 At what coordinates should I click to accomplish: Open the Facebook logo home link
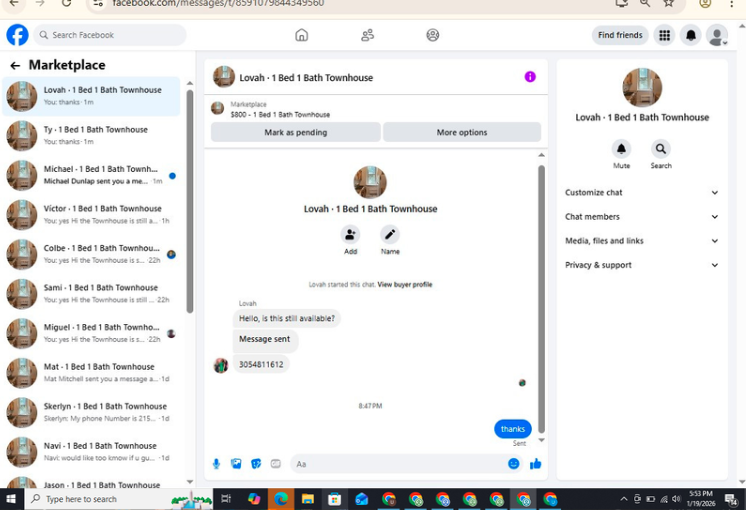point(18,35)
